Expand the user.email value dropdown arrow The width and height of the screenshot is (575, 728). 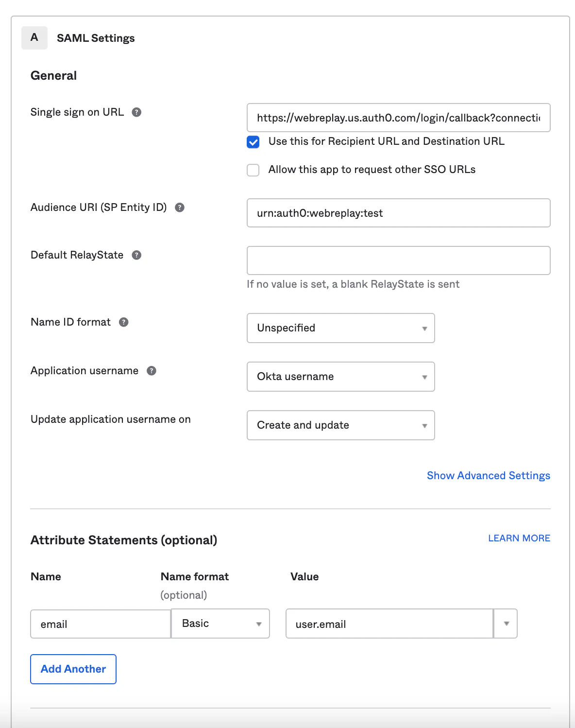(506, 624)
